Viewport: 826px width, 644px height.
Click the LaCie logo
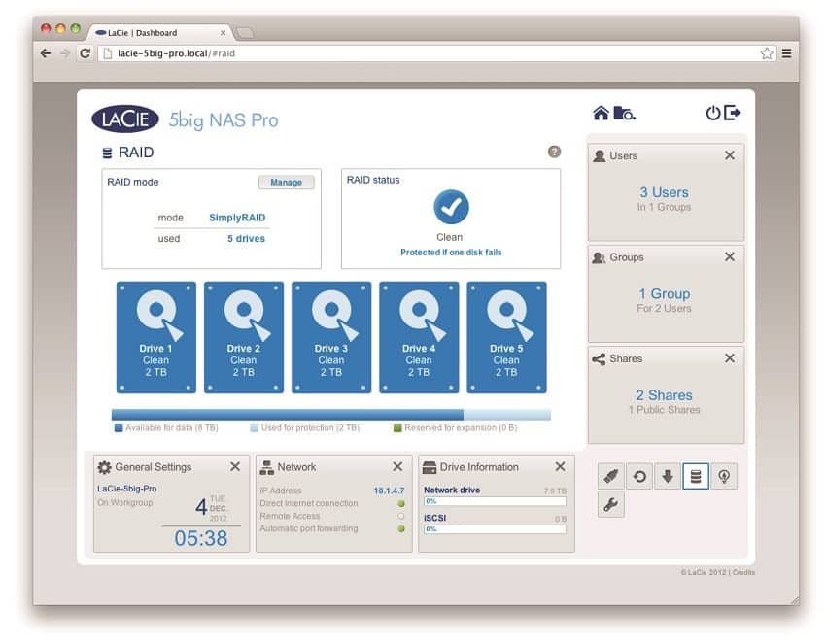point(125,119)
